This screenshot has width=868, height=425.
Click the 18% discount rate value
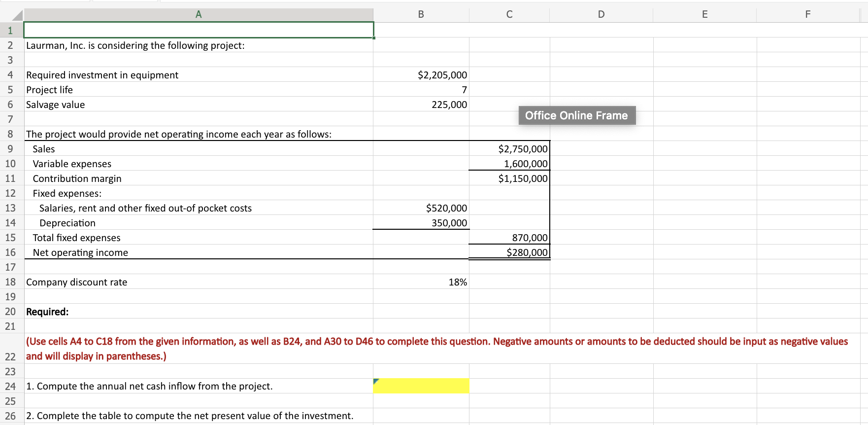458,282
